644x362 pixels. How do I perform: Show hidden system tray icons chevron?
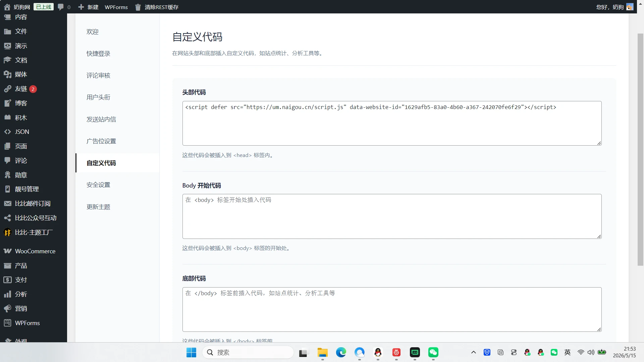click(x=474, y=352)
